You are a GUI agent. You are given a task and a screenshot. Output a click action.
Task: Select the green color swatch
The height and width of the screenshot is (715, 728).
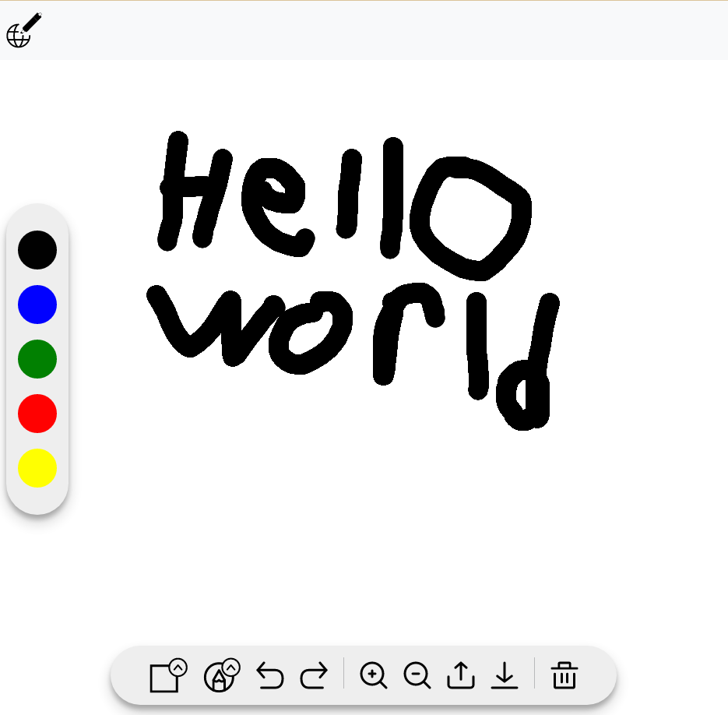click(37, 358)
